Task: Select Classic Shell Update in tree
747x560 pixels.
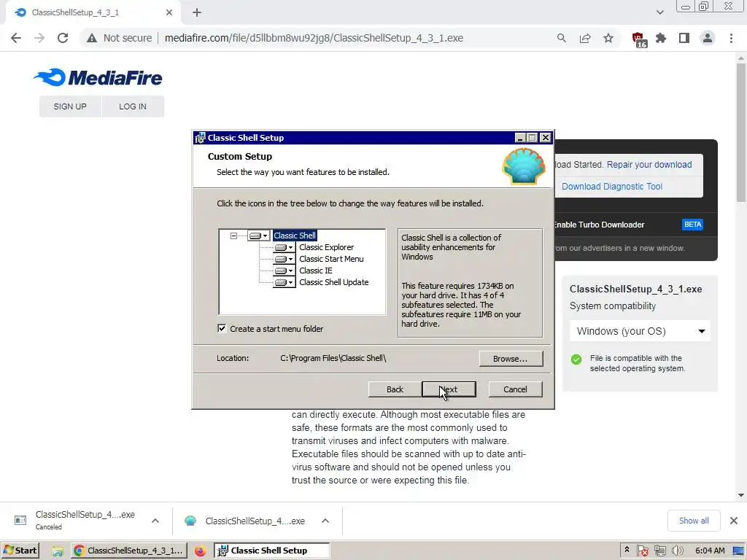Action: click(333, 282)
